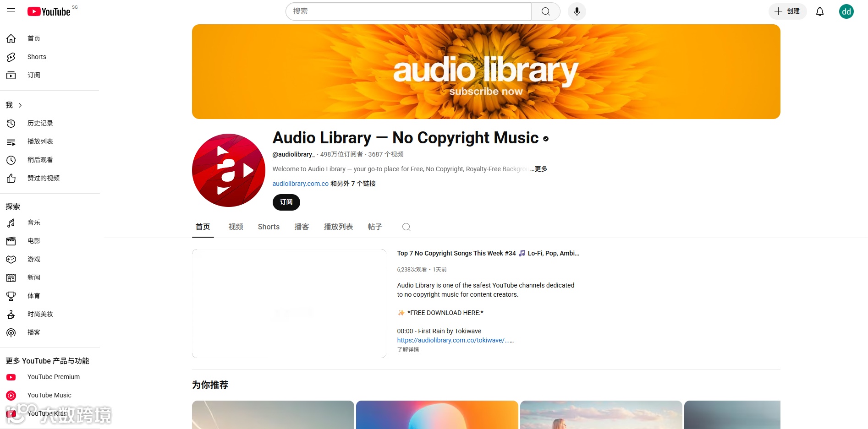
Task: Play the featured video thumbnail
Action: tap(289, 304)
